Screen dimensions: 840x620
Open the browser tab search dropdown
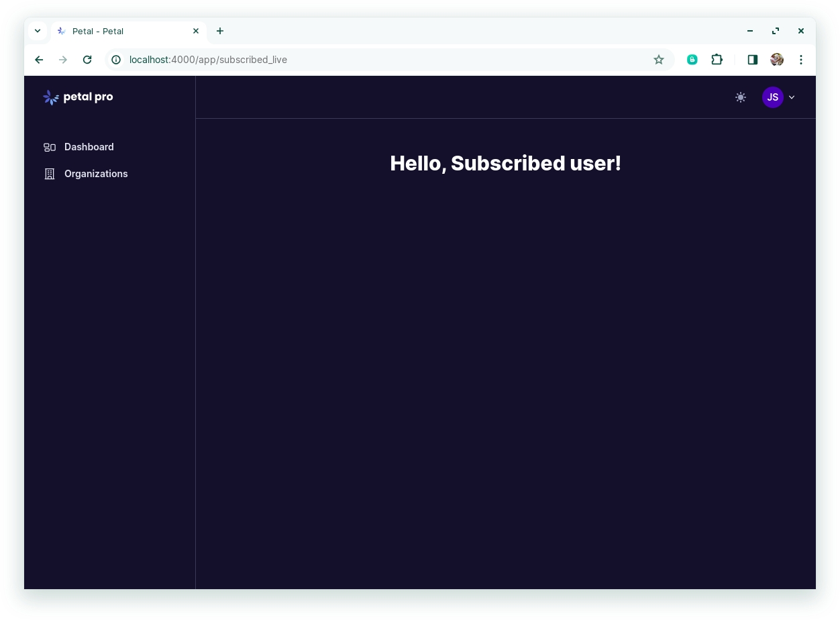[x=38, y=31]
